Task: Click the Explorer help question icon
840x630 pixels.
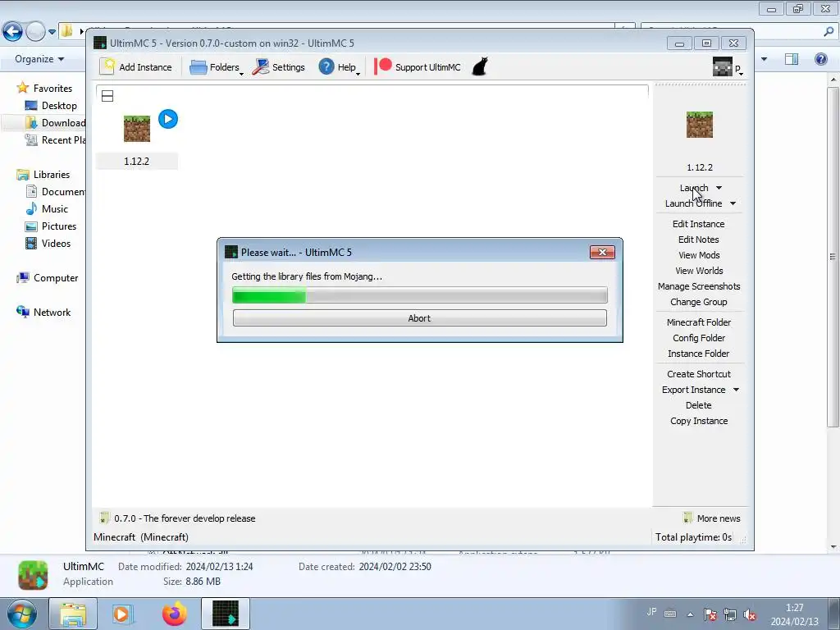Action: (x=820, y=59)
